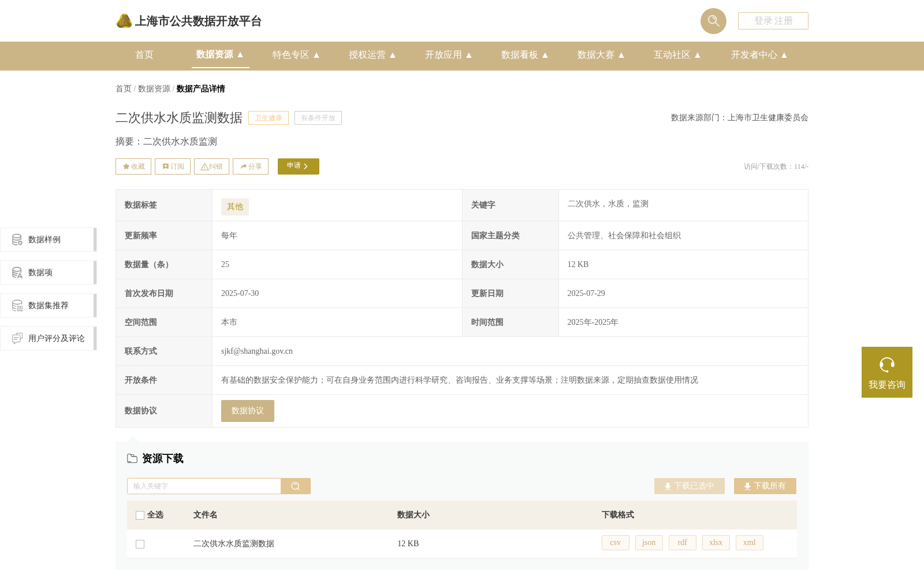Click the 时间范围 value 2025年-2025年

(x=593, y=322)
